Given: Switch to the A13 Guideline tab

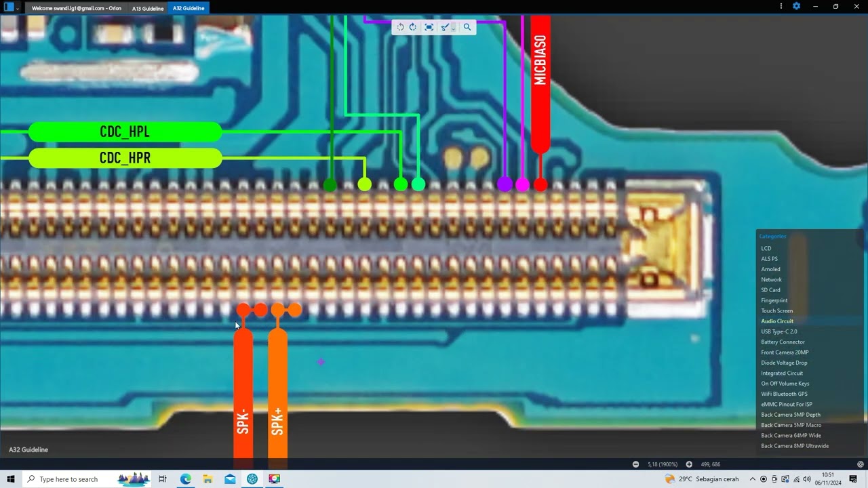Looking at the screenshot, I should [x=148, y=8].
